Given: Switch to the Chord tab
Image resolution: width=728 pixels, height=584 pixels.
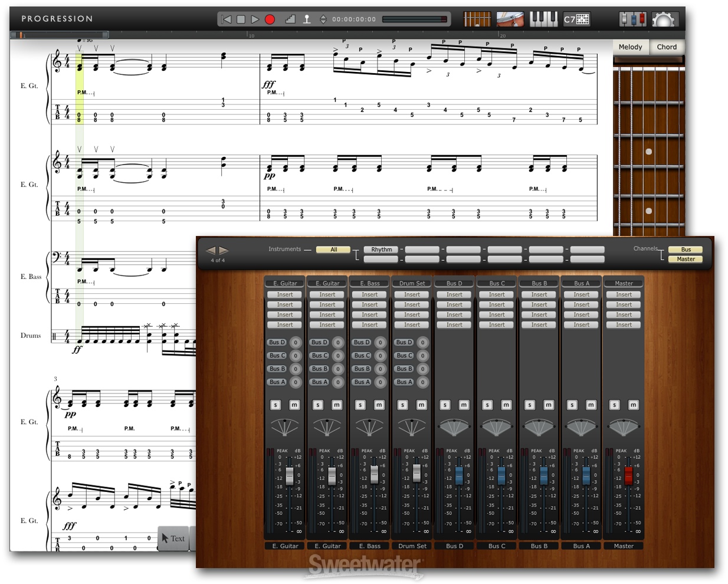Looking at the screenshot, I should click(667, 47).
